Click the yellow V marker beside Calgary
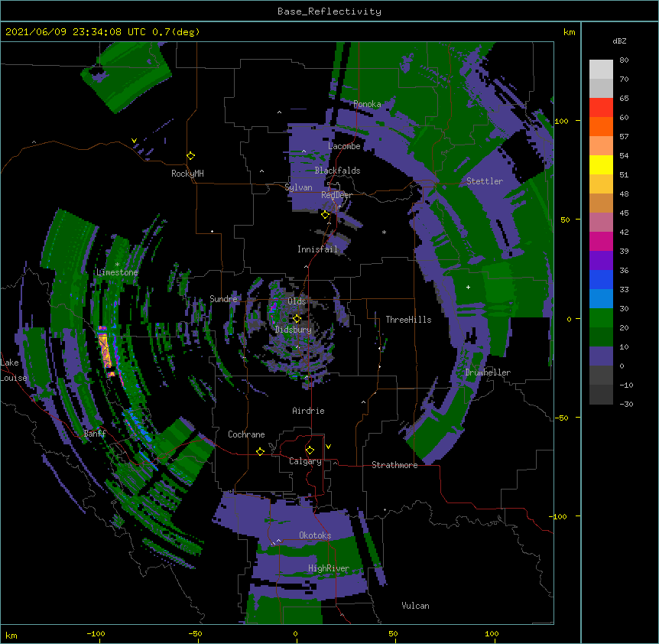Screen dimensions: 659x644 [328, 447]
